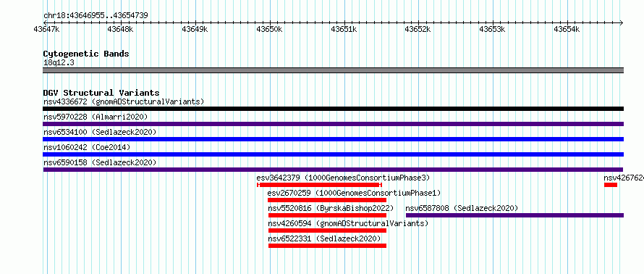644x274 pixels.
Task: Click the 43652k ruler tick label
Action: click(x=418, y=29)
